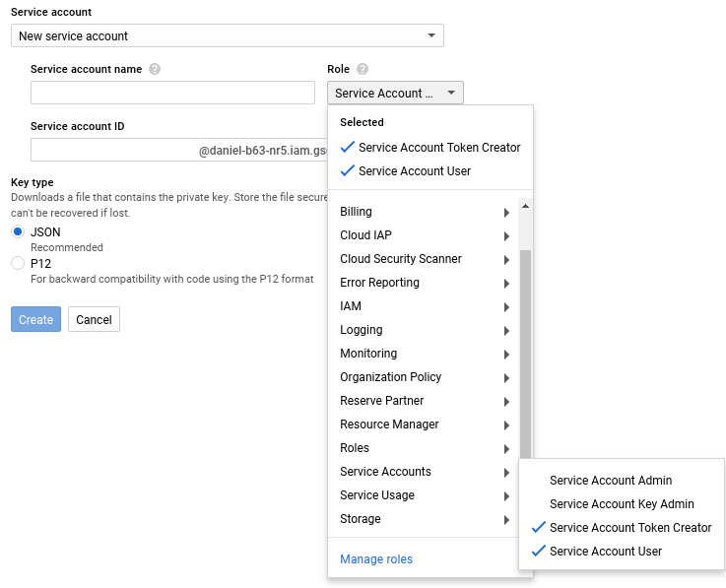Uncheck Service Account User in Selected list
The image size is (726, 588).
405,171
